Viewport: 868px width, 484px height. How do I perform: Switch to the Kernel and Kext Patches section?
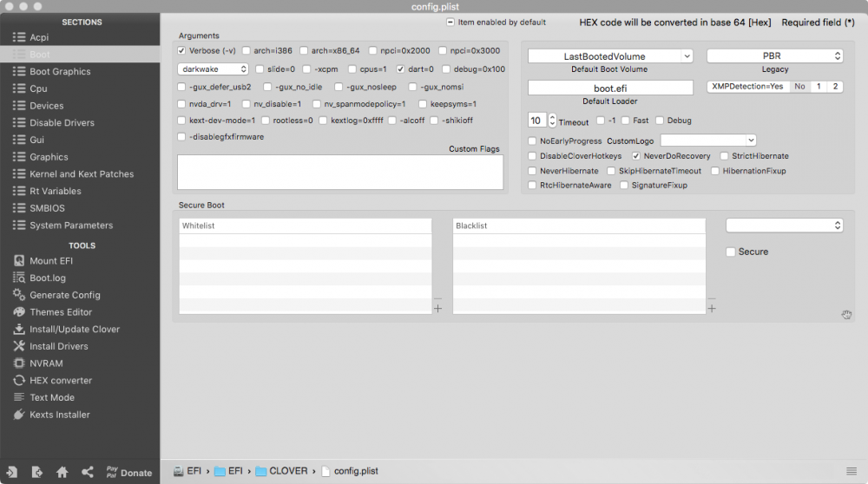click(80, 173)
